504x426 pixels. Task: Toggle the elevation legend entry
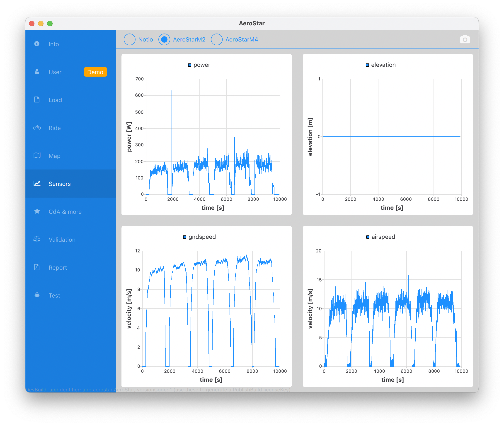coord(380,65)
